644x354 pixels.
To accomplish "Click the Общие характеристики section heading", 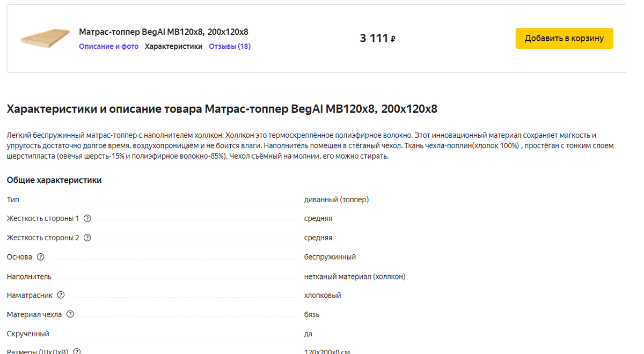I will 54,180.
